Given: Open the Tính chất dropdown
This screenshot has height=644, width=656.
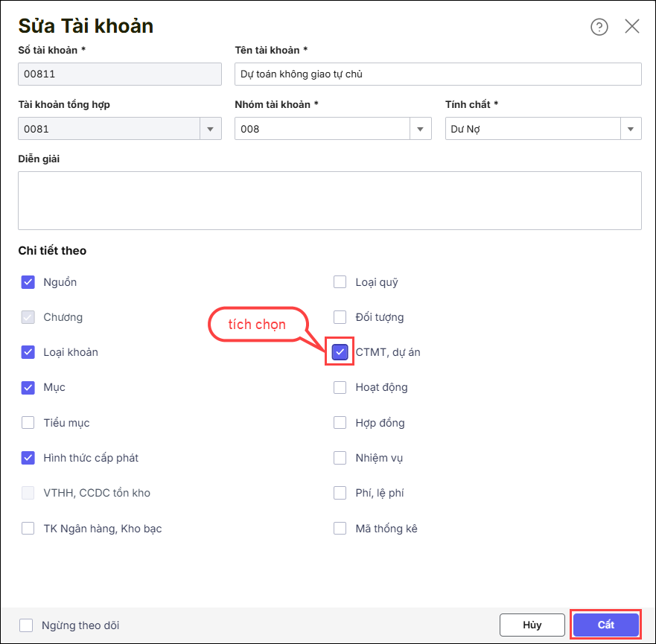Looking at the screenshot, I should pos(631,129).
